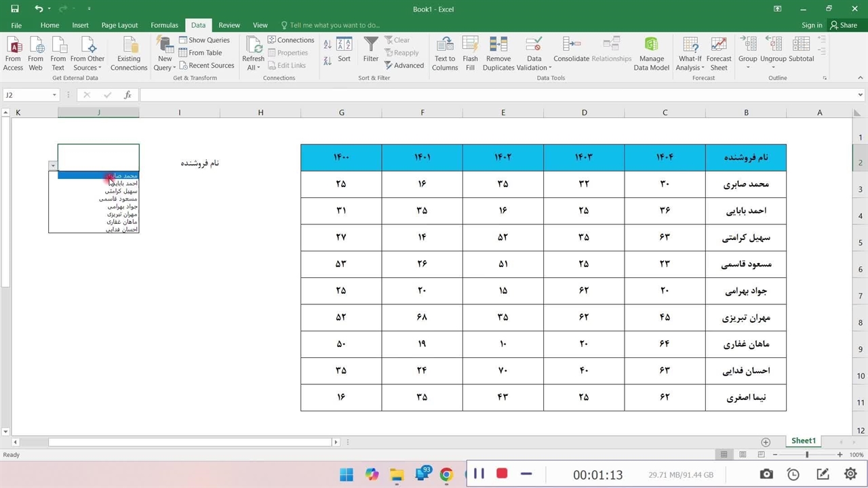Open the What-If Analysis dropdown
Viewport: 868px width, 488px height.
pyautogui.click(x=690, y=68)
